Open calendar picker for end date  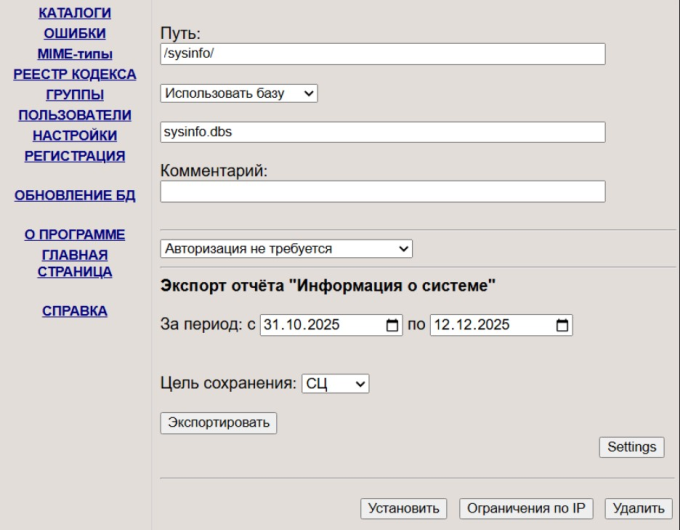click(562, 325)
